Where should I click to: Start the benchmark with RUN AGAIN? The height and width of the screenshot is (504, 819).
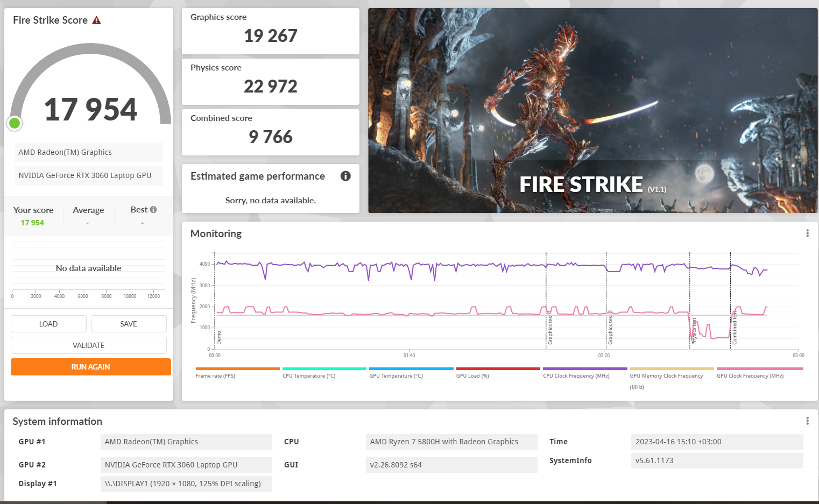pyautogui.click(x=91, y=367)
